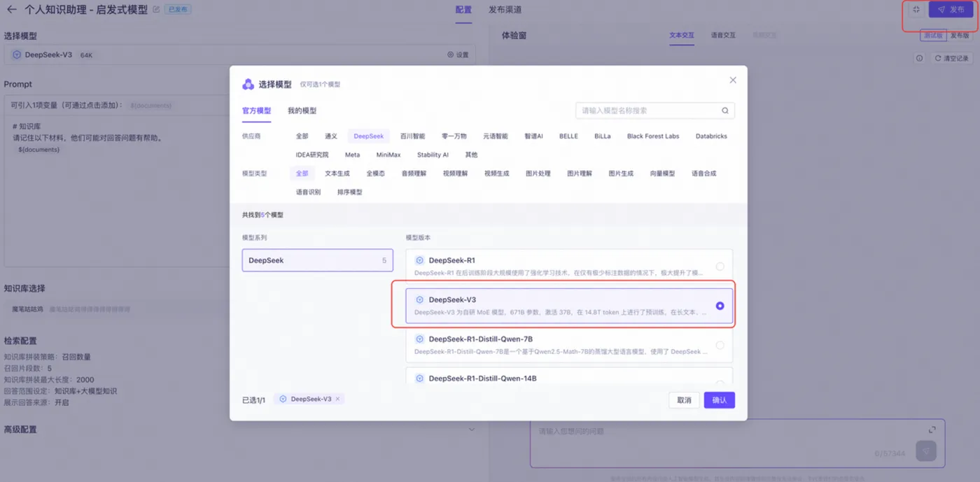Filter model type by 向量模型
This screenshot has height=482, width=980.
coord(662,173)
